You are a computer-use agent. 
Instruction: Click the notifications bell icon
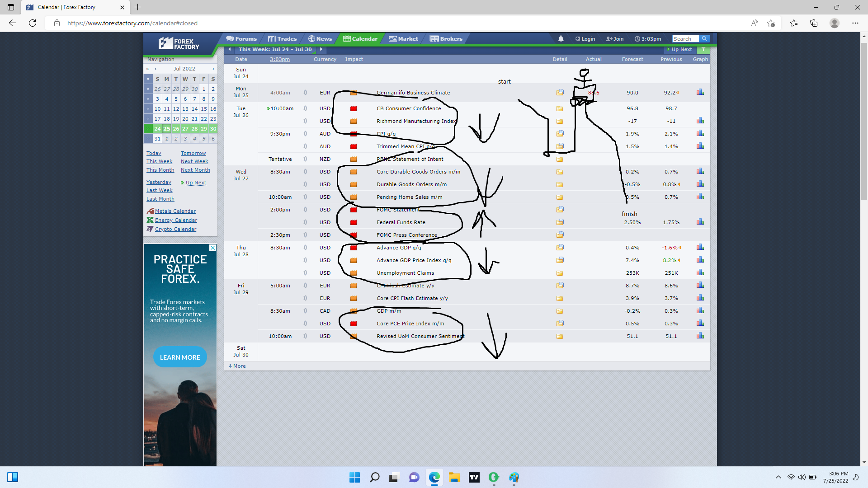point(561,39)
